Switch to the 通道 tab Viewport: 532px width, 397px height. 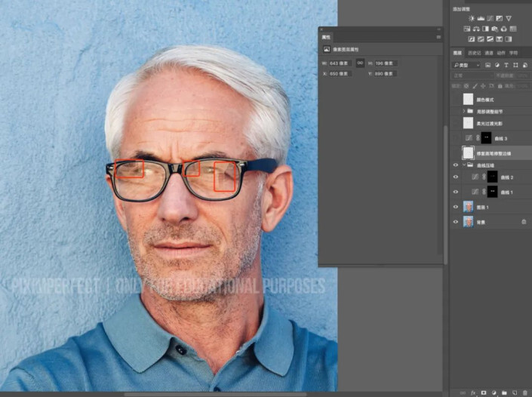coord(488,53)
